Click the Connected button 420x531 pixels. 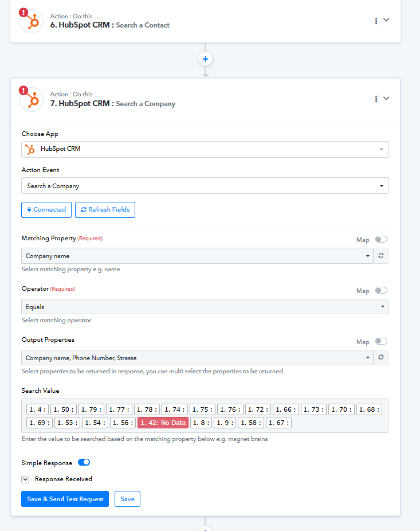tap(46, 210)
